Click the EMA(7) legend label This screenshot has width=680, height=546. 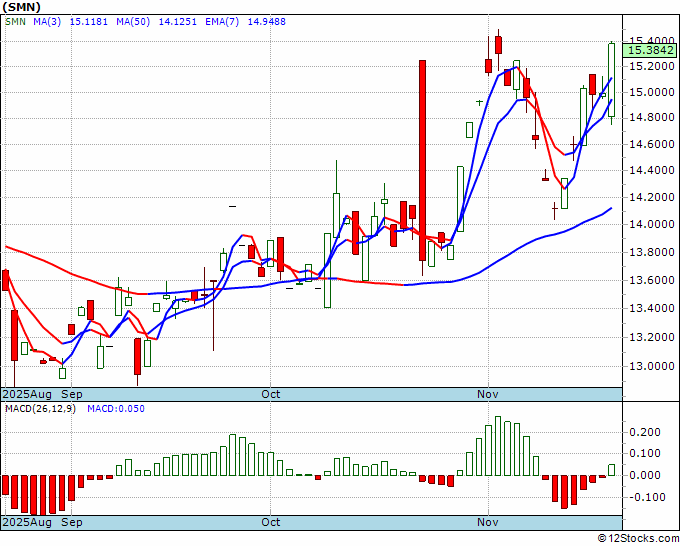[222, 21]
